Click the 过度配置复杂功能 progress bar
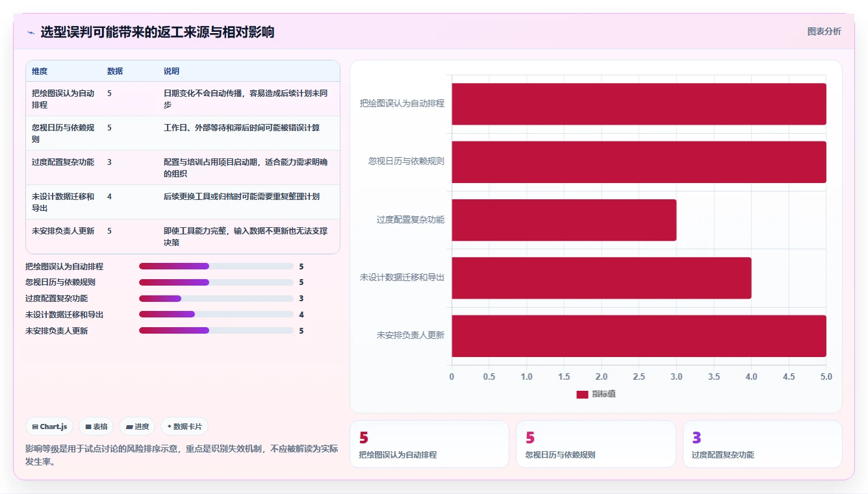 click(216, 299)
